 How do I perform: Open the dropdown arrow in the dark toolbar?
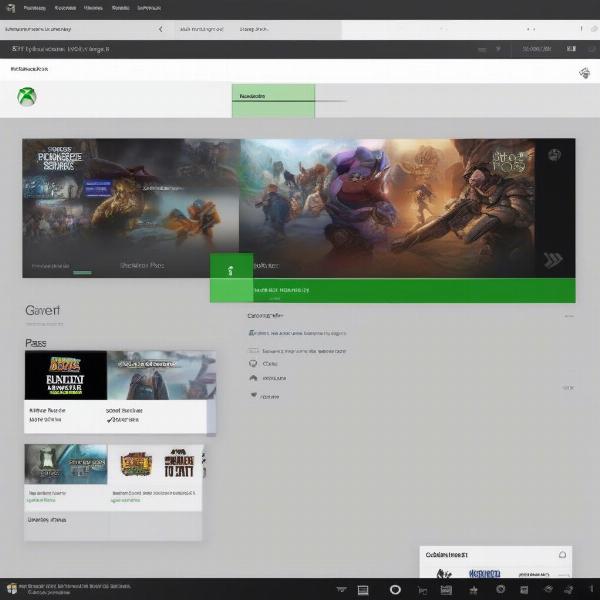[498, 49]
